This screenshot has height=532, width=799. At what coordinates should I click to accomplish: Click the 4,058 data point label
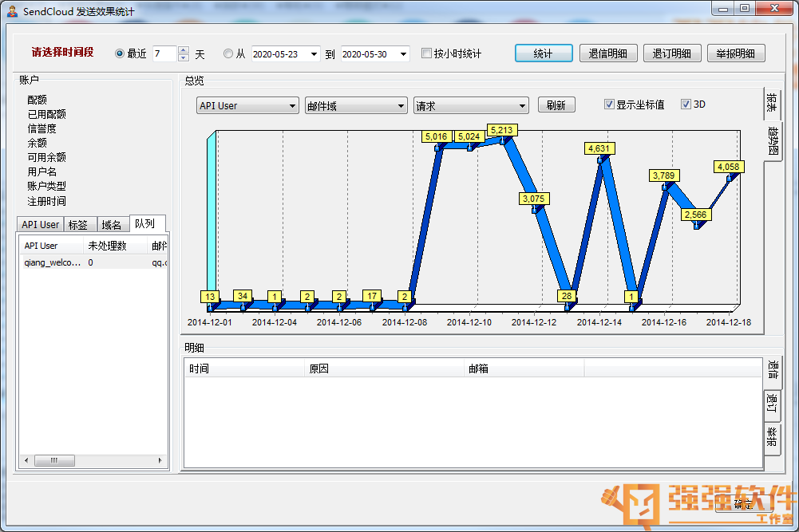coord(729,167)
